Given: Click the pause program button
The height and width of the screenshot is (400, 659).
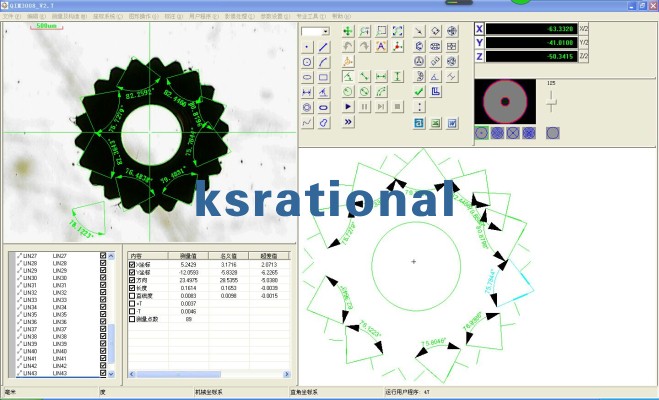Looking at the screenshot, I should 365,106.
